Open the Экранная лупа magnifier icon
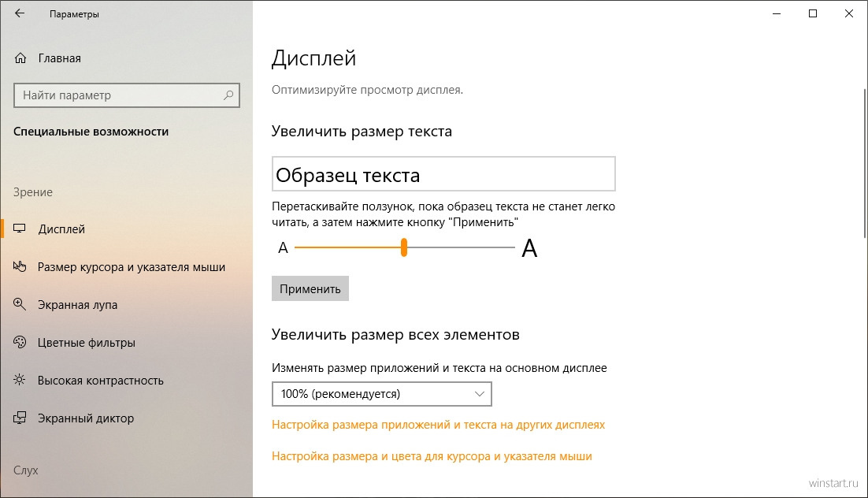This screenshot has height=498, width=868. click(20, 304)
